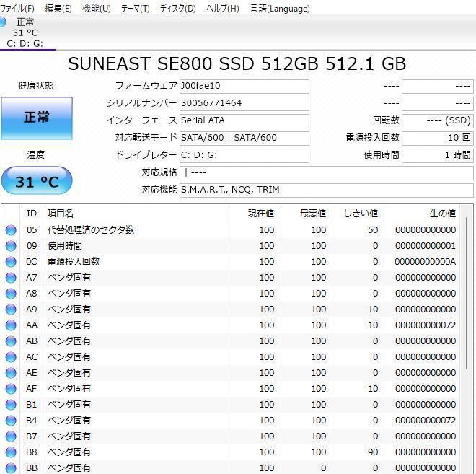Viewport: 476px width, 474px height.
Task: Click the status orb for ID A9
Action: (11, 310)
